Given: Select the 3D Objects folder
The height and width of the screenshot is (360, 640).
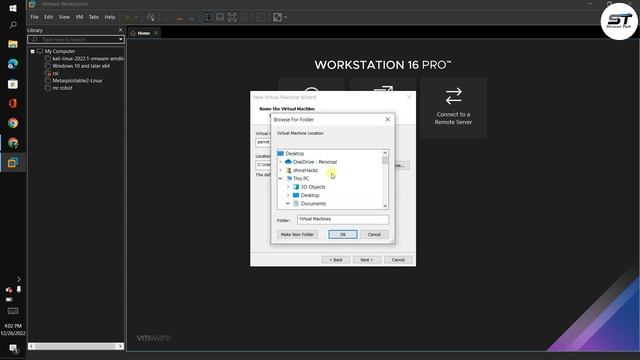Looking at the screenshot, I should [313, 187].
